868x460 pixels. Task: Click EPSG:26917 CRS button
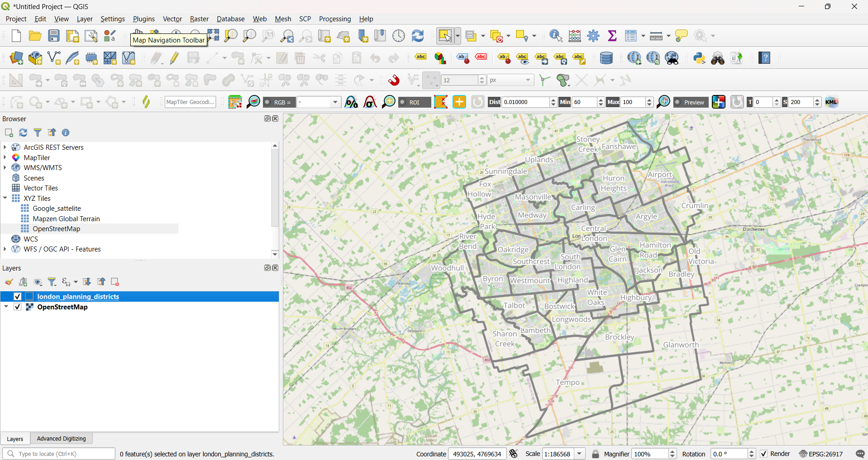tap(821, 454)
